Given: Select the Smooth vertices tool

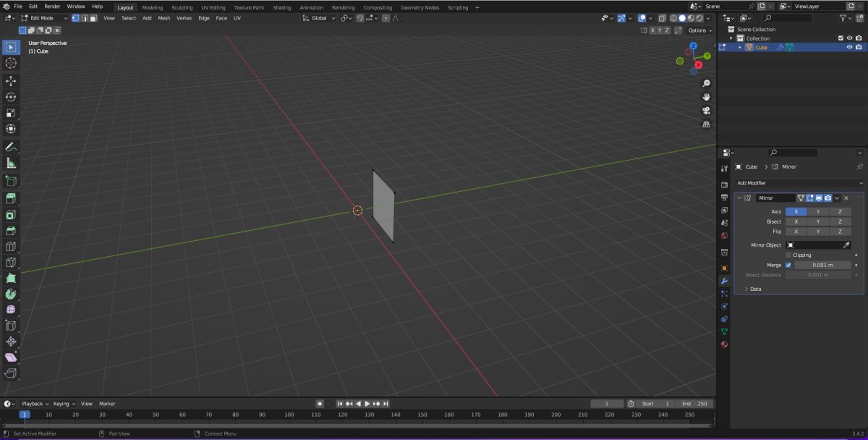Looking at the screenshot, I should tap(11, 310).
